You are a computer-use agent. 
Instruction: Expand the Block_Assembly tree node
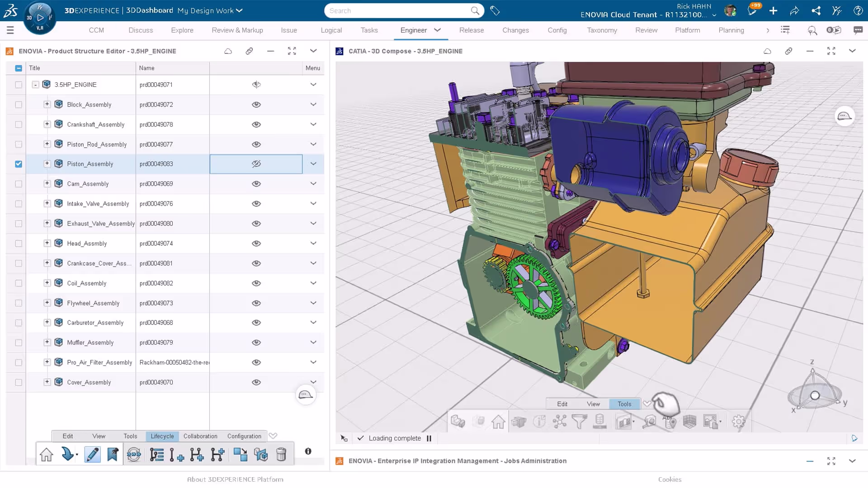pyautogui.click(x=47, y=104)
